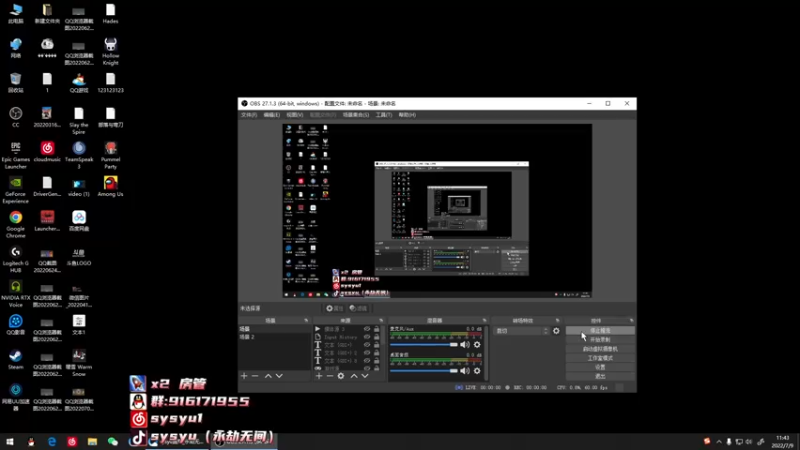Click the OBS preview canvas
The image size is (800, 450).
pos(437,211)
